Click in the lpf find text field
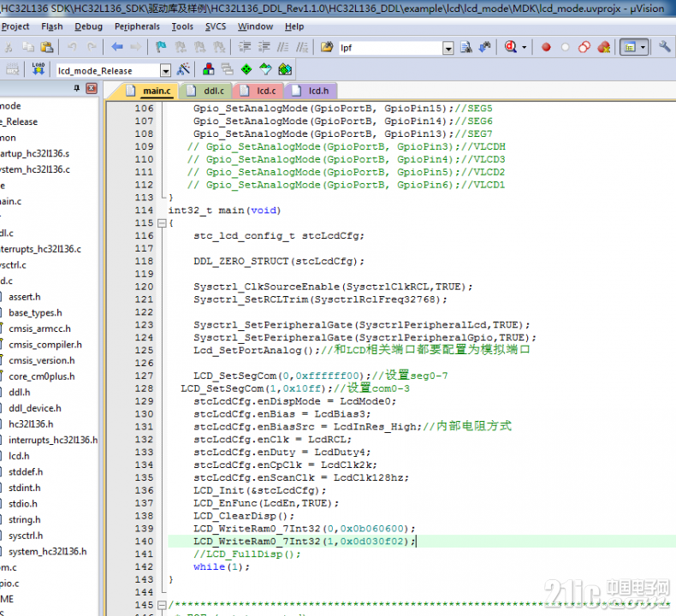 pos(390,48)
